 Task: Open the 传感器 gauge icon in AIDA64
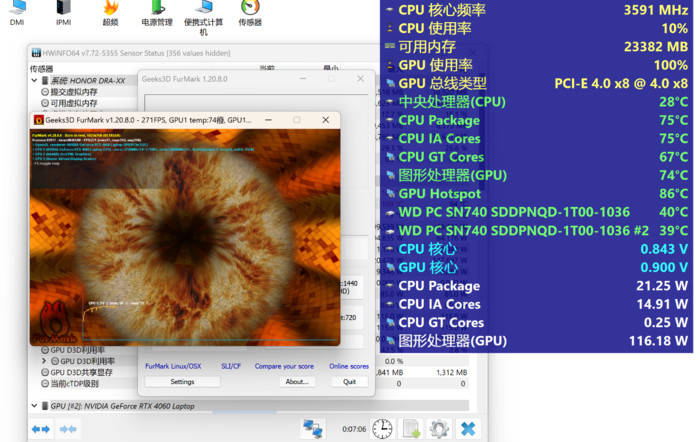[250, 13]
